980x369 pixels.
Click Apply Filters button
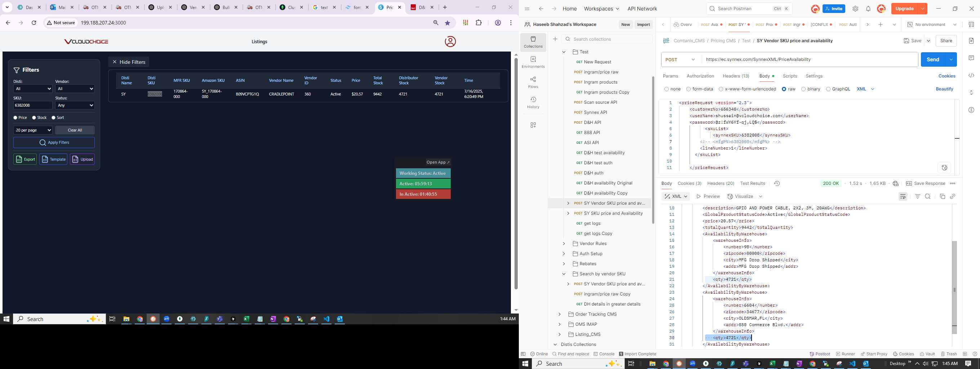(x=54, y=143)
